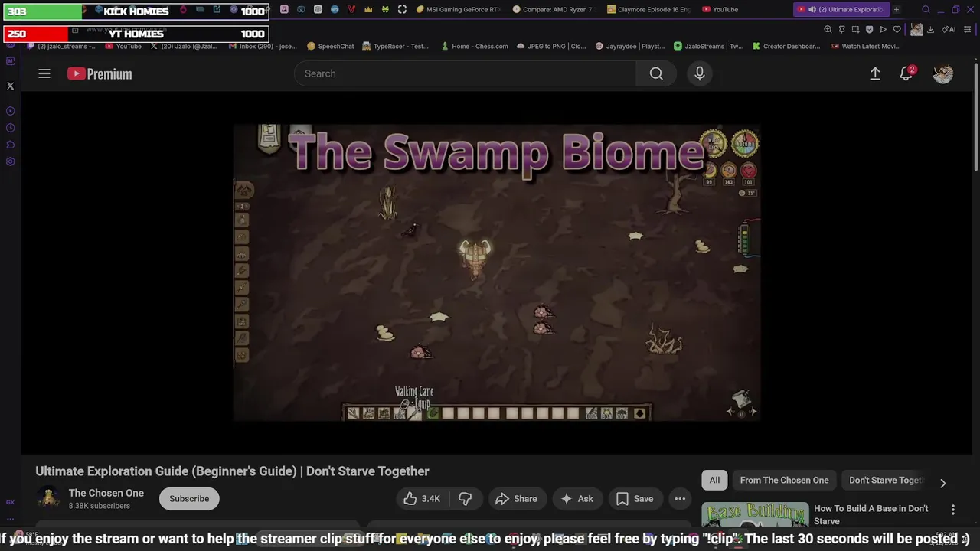Click the channel avatar of The Chosen One

(49, 498)
